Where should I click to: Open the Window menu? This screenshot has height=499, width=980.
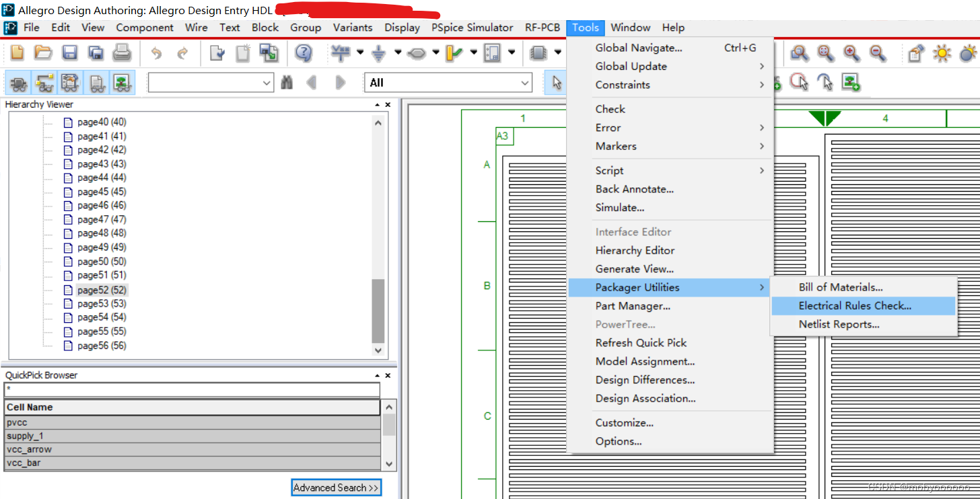(630, 28)
